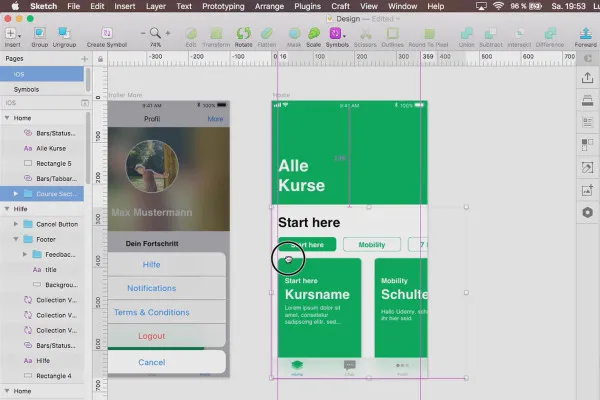Open the Craft menu
The width and height of the screenshot is (600, 400).
[x=341, y=6]
